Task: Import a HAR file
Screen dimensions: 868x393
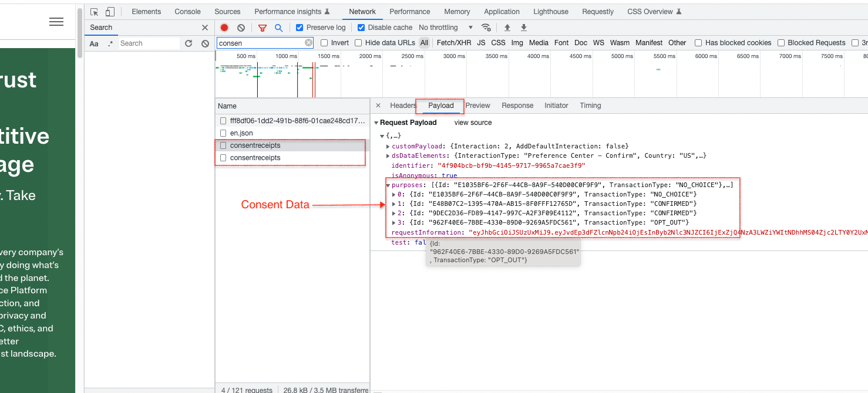Action: click(507, 27)
